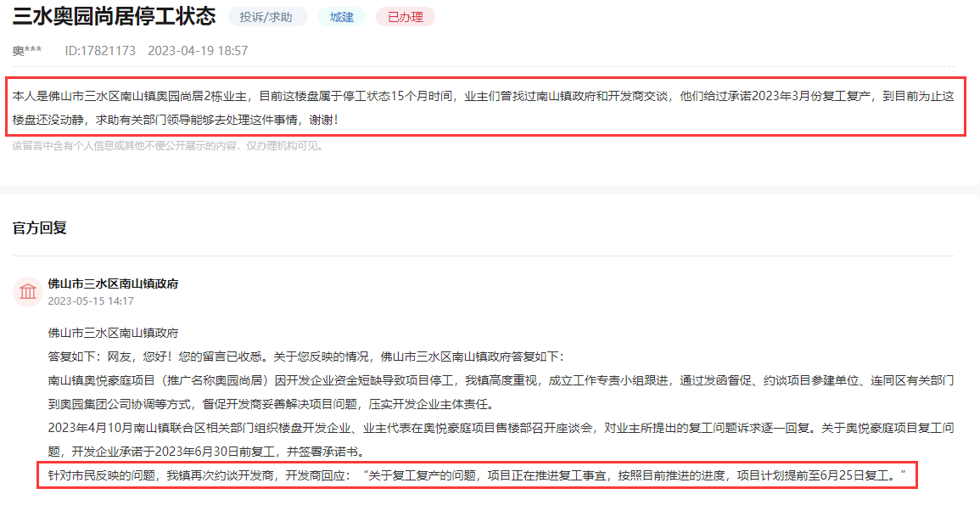Click the 投诉/求助 tag
The image size is (980, 511).
(x=267, y=17)
